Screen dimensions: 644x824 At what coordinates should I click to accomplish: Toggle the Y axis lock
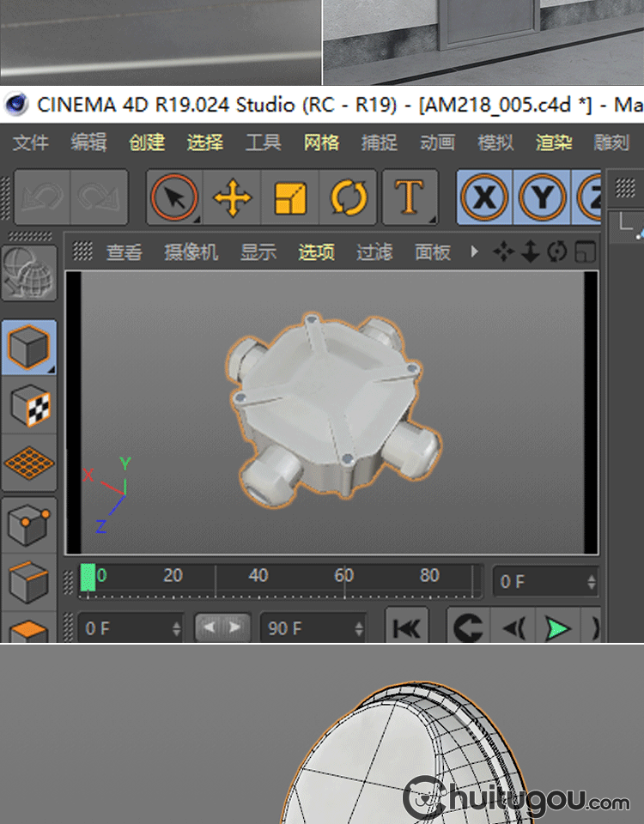(542, 197)
